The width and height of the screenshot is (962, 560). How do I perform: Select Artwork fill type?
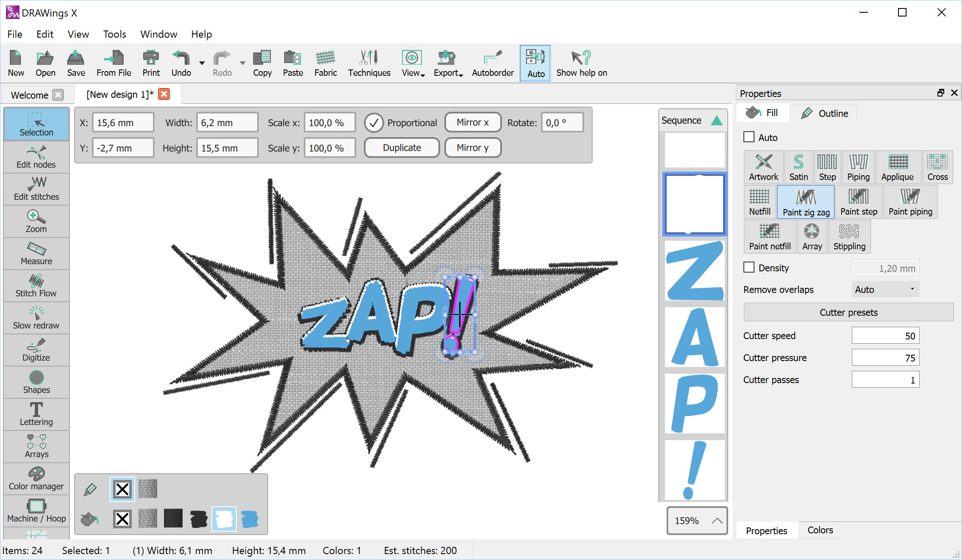coord(763,167)
